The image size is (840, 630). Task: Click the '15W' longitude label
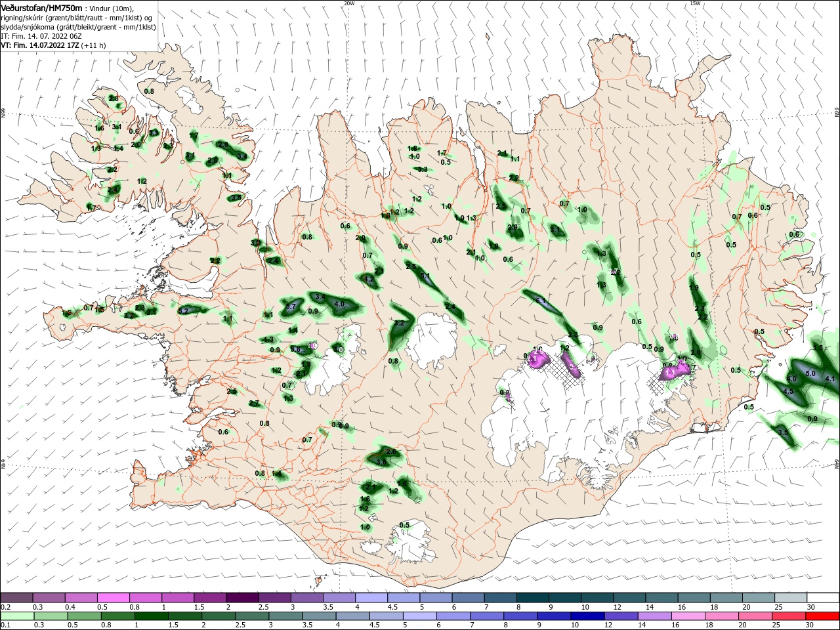point(695,3)
